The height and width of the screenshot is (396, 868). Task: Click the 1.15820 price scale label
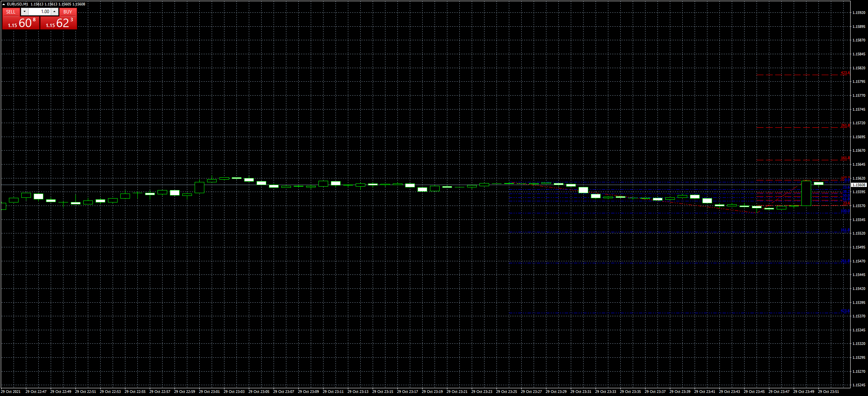pyautogui.click(x=859, y=68)
